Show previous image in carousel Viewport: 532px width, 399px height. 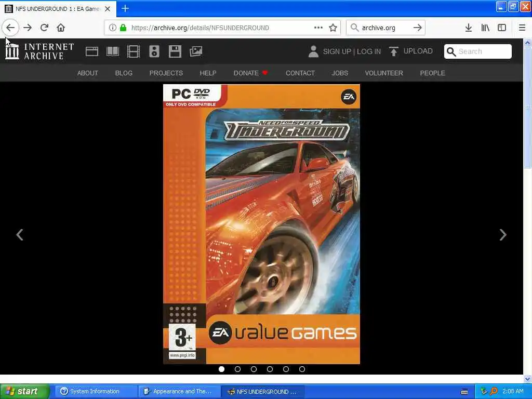tap(20, 234)
